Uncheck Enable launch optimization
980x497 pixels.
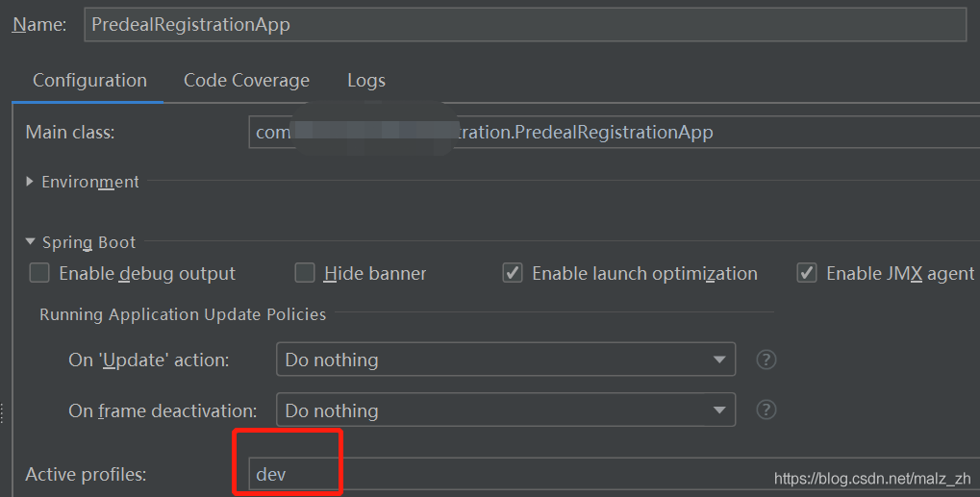513,273
